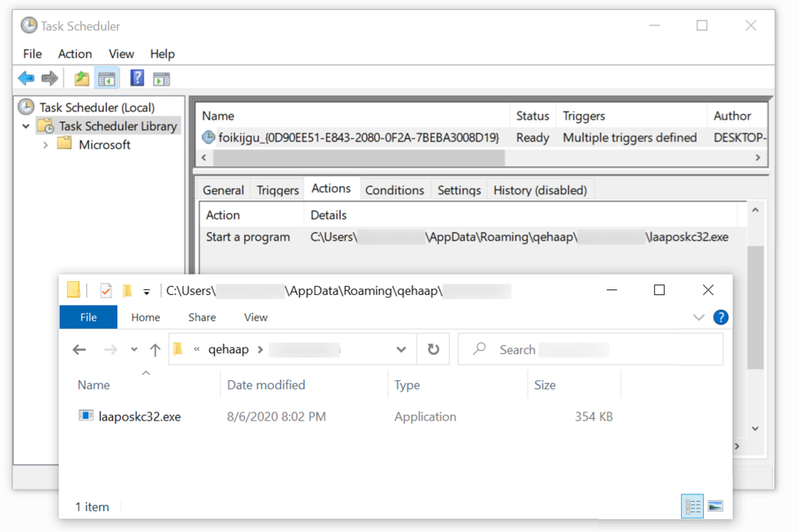The image size is (799, 532).
Task: Open the File menu in Task Scheduler
Action: coord(32,53)
